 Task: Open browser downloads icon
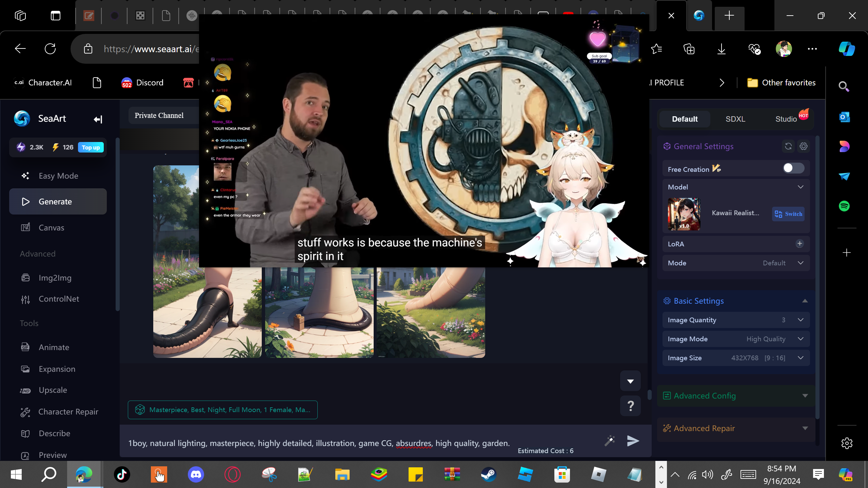pos(722,49)
